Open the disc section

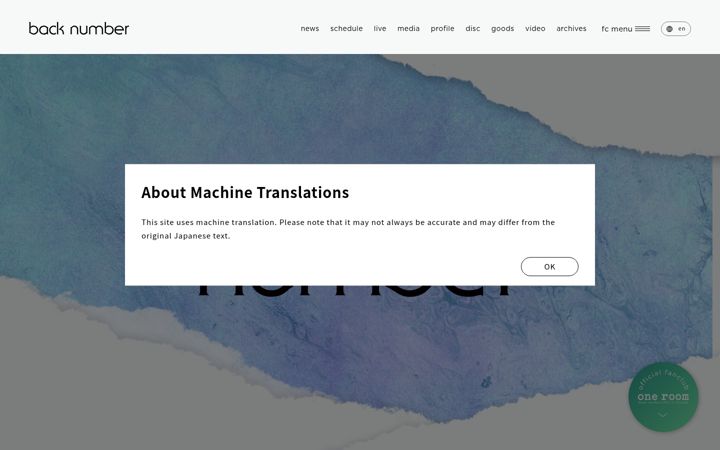[x=472, y=28]
